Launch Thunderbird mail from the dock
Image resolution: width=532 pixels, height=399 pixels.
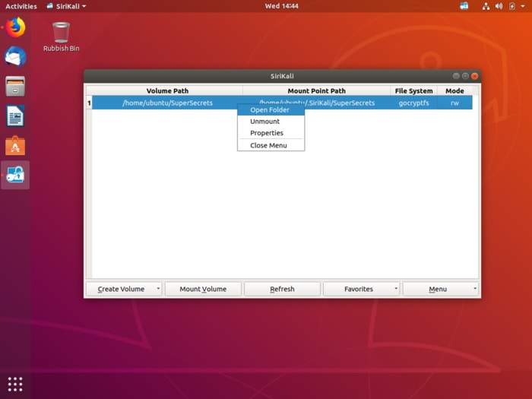tap(15, 57)
